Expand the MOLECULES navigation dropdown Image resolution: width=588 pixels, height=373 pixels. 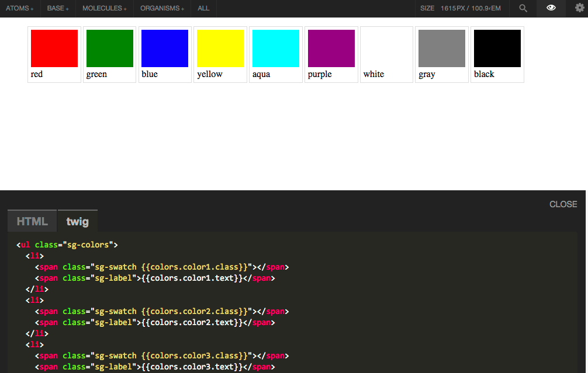coord(104,9)
